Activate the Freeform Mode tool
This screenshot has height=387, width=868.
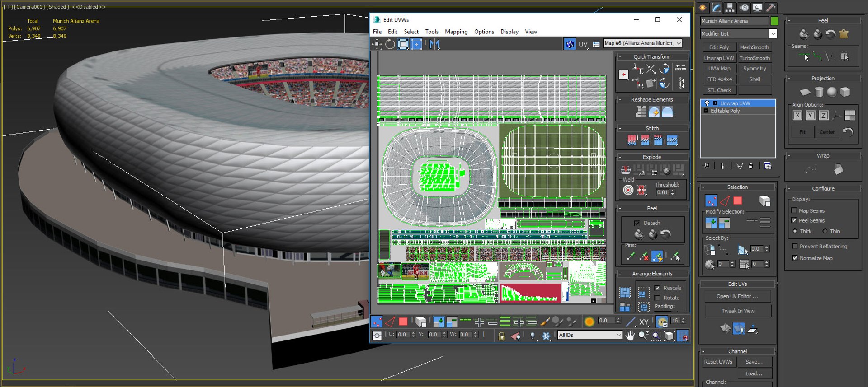(416, 44)
